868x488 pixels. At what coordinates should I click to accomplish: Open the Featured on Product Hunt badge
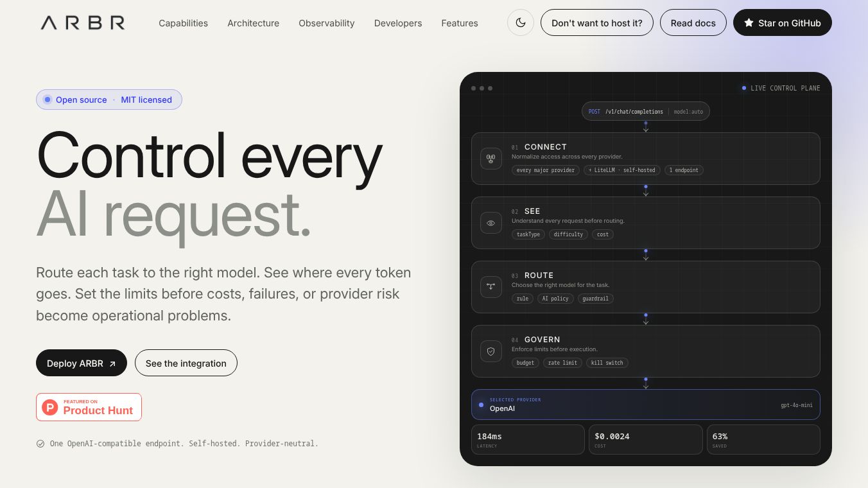pos(89,407)
